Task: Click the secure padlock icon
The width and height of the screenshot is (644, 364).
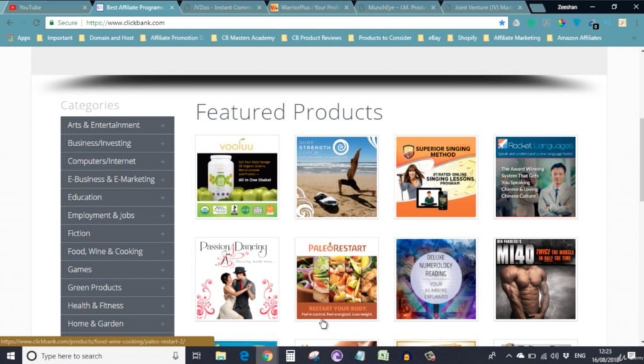Action: pyautogui.click(x=52, y=23)
